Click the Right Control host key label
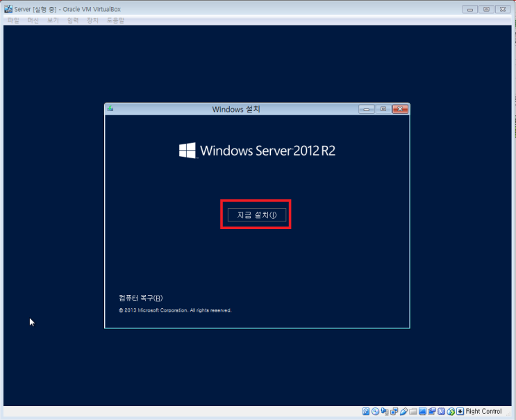 coord(483,412)
